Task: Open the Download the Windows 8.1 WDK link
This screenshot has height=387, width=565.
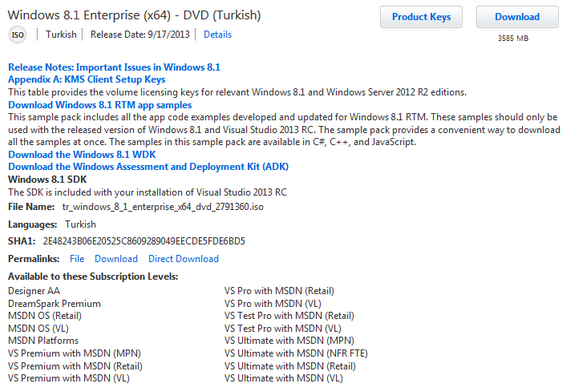Action: 82,155
